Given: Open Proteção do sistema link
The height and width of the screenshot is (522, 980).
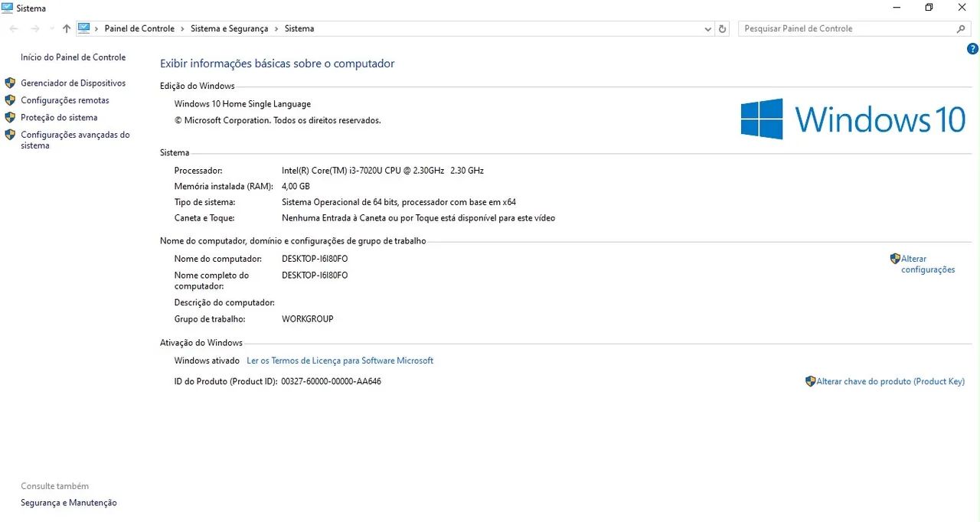Looking at the screenshot, I should pos(59,117).
